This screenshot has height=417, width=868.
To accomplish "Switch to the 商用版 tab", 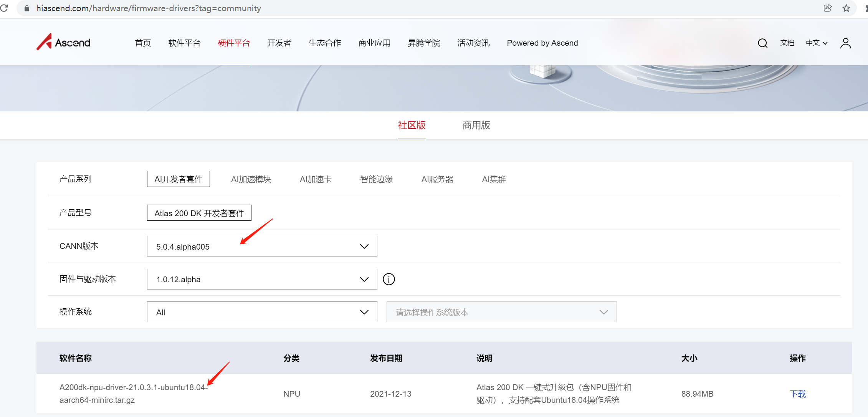I will coord(476,125).
